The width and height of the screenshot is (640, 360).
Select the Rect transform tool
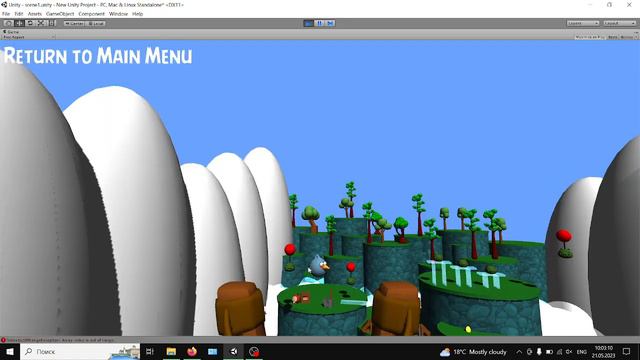tap(51, 23)
